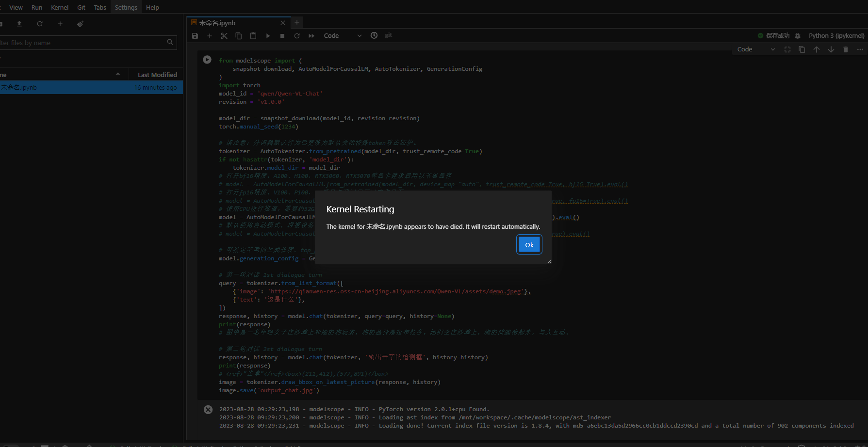Click the Kernel Restarting dialog resize handle
Screen dimensions: 868x447
tap(549, 261)
